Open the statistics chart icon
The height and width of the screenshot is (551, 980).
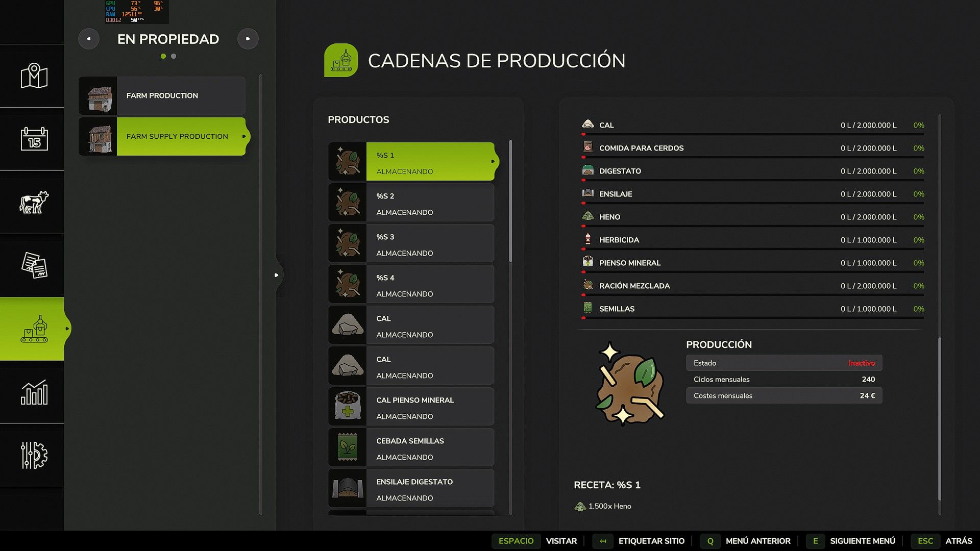tap(34, 392)
